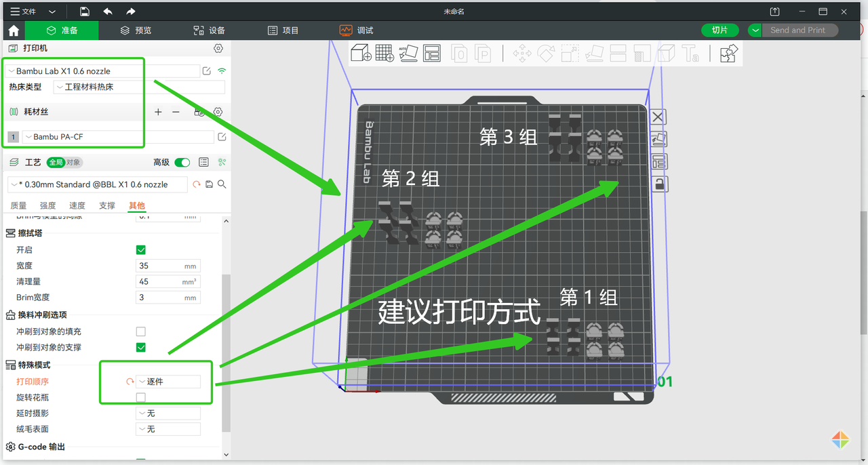Open the dropdown arrow beside Send and Print
The height and width of the screenshot is (465, 868).
coord(755,31)
